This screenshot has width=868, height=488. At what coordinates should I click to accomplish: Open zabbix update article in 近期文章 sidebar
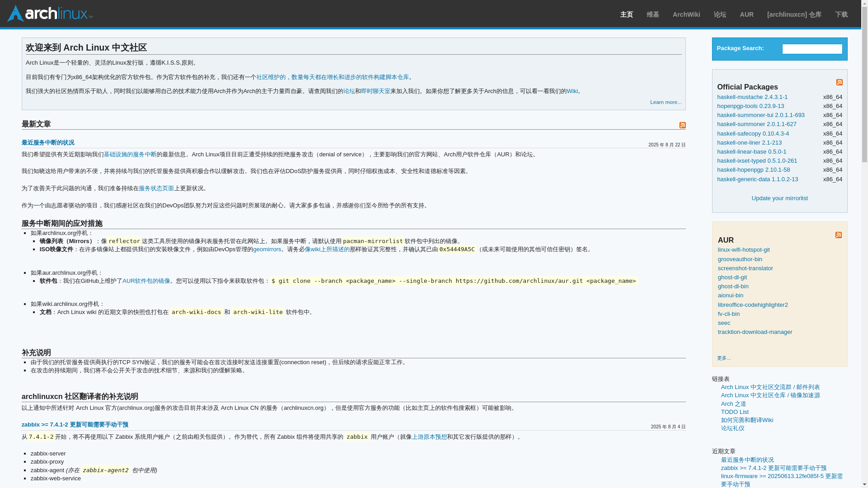(773, 468)
